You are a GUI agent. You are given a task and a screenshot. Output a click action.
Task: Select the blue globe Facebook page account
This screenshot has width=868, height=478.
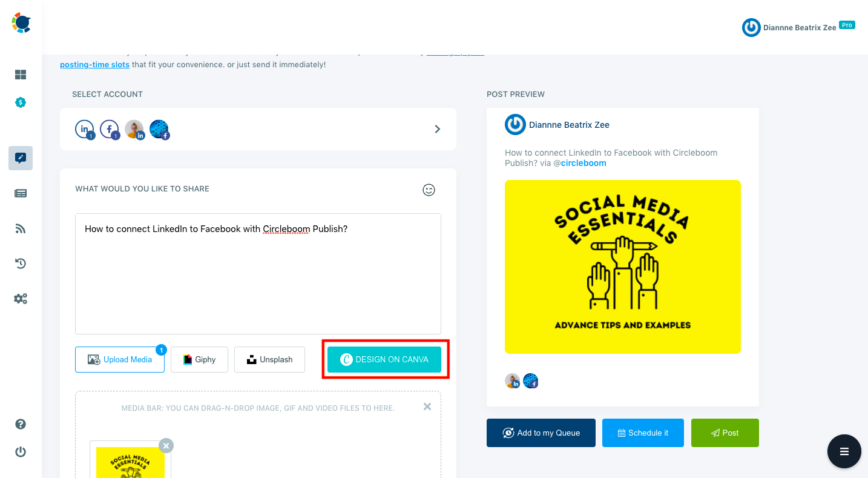coord(159,129)
